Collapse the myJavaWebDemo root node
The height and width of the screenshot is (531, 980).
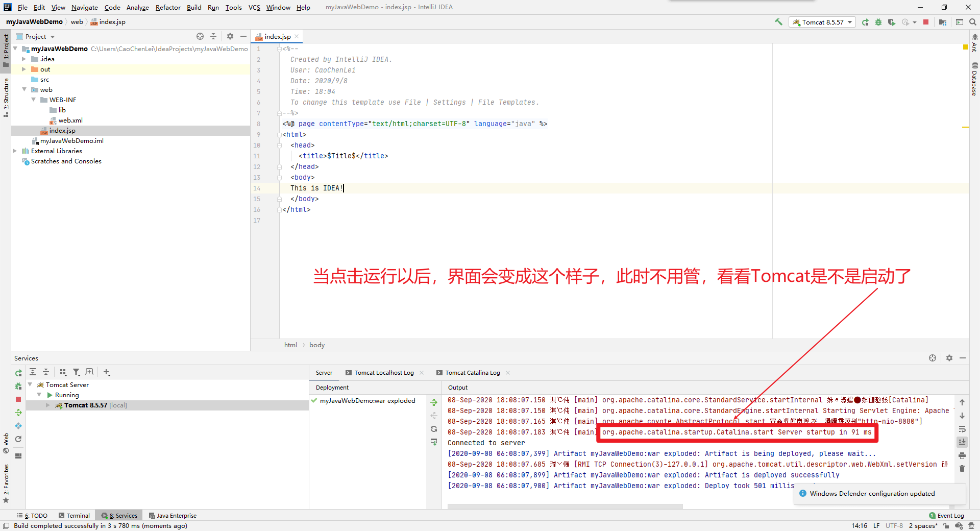[15, 49]
